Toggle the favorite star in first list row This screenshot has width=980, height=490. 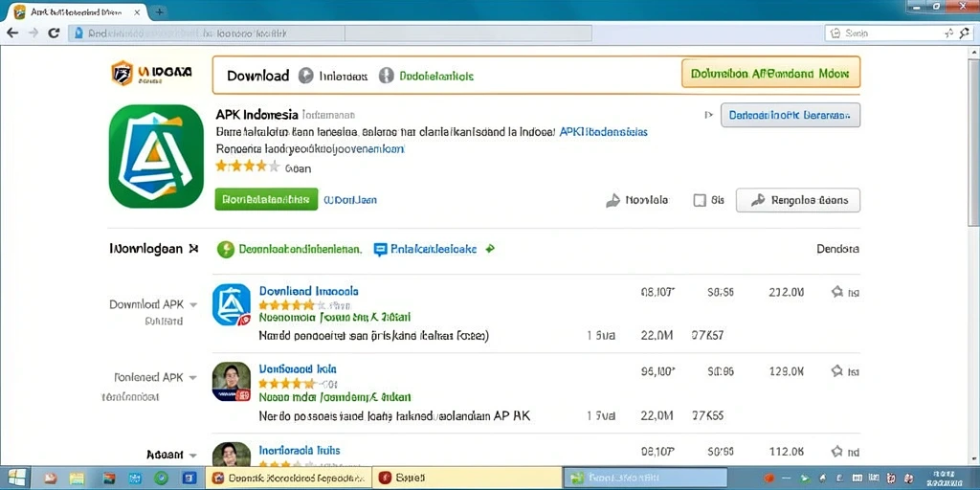[836, 291]
